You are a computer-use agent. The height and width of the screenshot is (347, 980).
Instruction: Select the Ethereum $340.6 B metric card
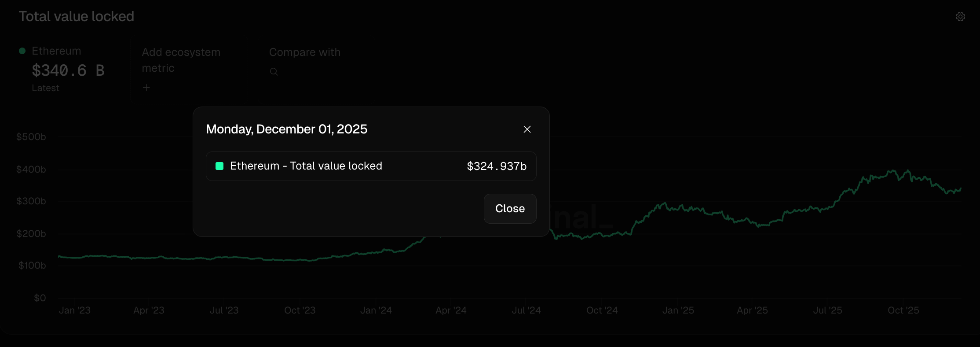click(x=68, y=69)
